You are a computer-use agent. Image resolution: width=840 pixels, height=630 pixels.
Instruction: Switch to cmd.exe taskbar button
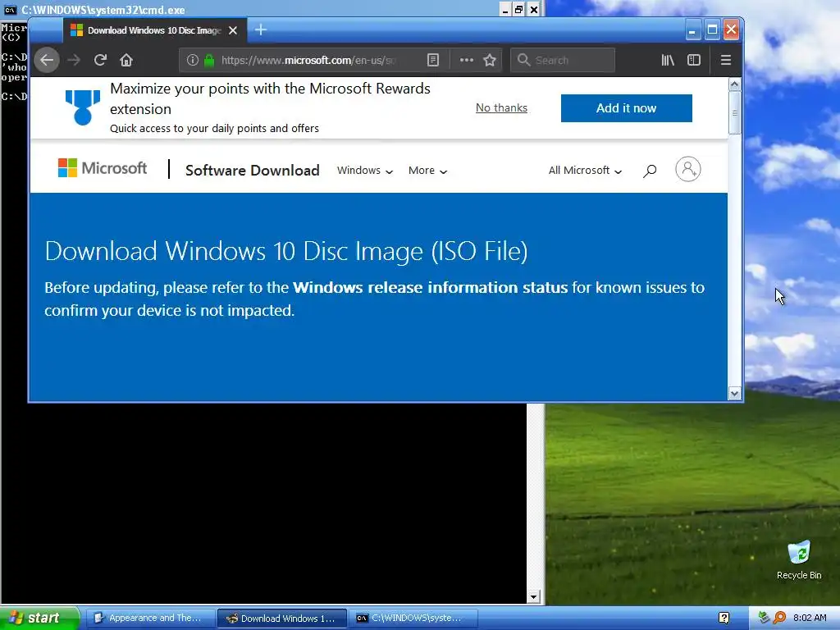pyautogui.click(x=413, y=618)
